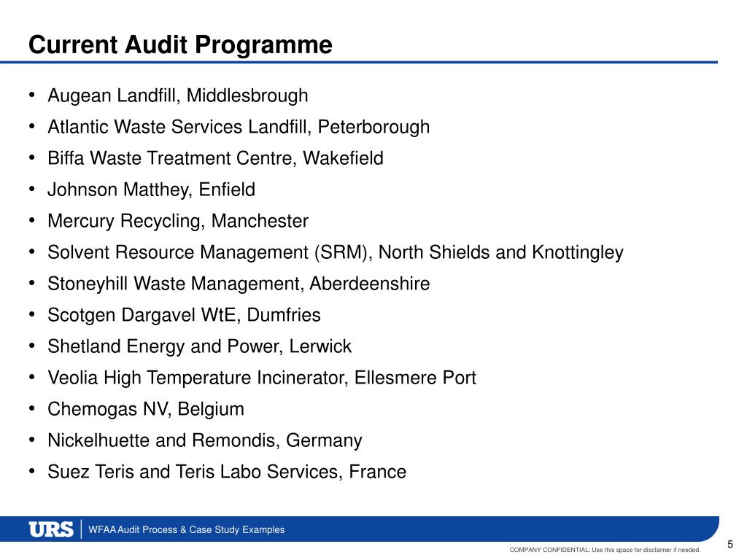Click the slide number 5
The height and width of the screenshot is (560, 747).
(x=729, y=544)
